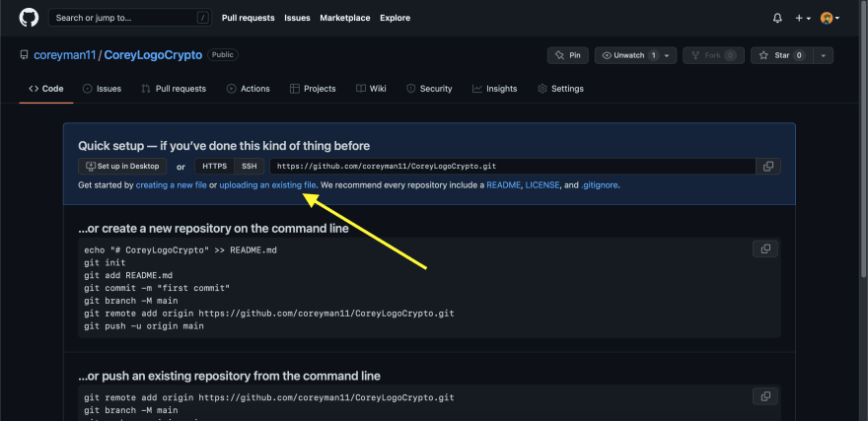Select the repository clone URL field
This screenshot has height=421, width=868.
(x=513, y=166)
